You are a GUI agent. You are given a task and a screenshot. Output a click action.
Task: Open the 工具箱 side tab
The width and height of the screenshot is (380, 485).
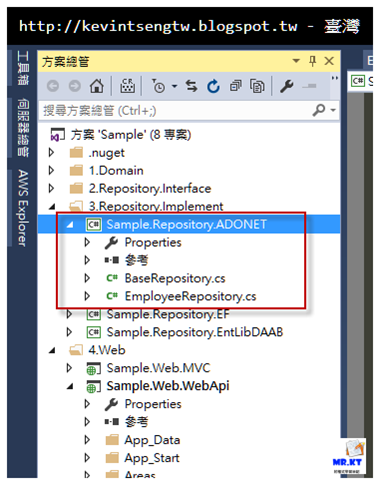pyautogui.click(x=23, y=68)
